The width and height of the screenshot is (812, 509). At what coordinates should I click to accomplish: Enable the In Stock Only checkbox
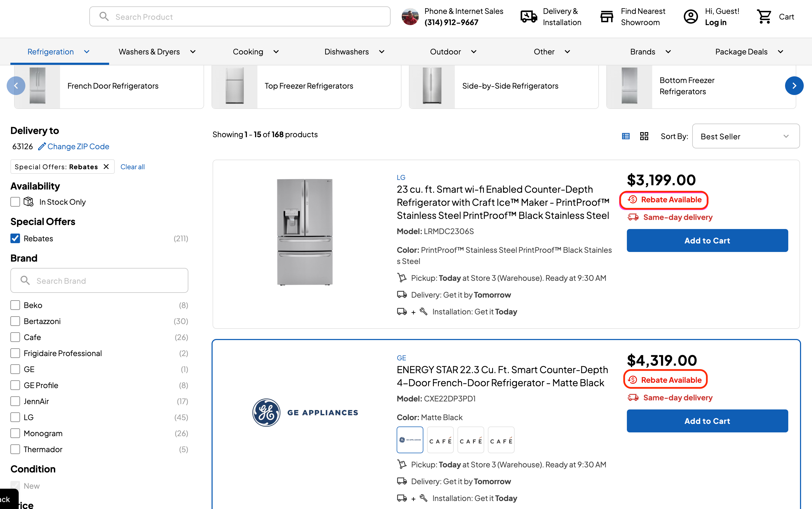[x=15, y=202]
